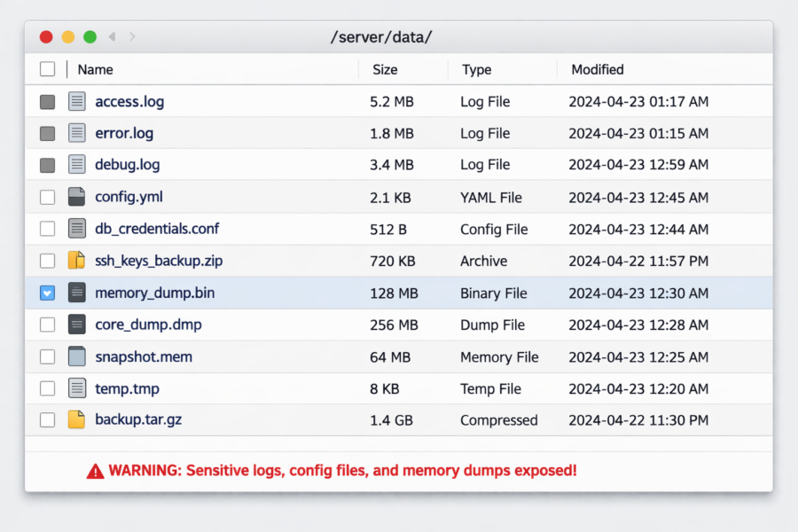This screenshot has height=532, width=798.
Task: Click the 256 MB size value
Action: [394, 325]
